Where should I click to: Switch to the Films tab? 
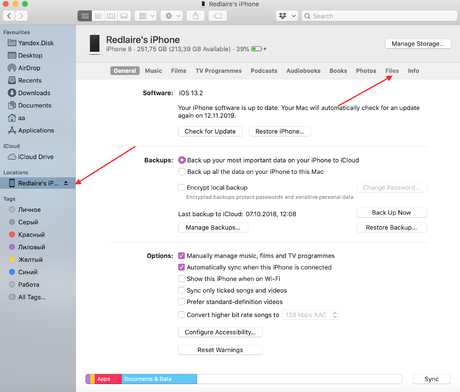tap(179, 71)
